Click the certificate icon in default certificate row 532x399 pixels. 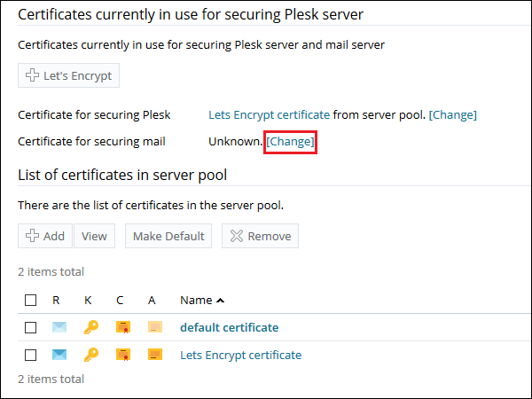coord(123,327)
